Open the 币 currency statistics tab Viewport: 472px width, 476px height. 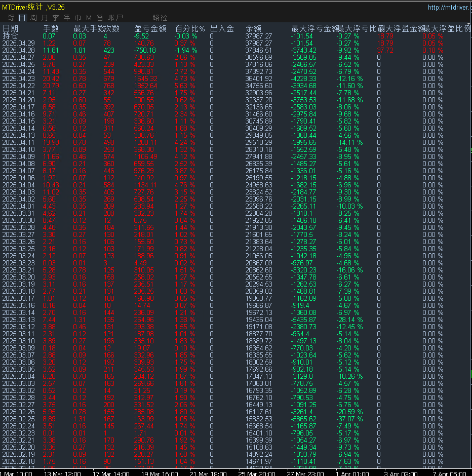pos(78,18)
